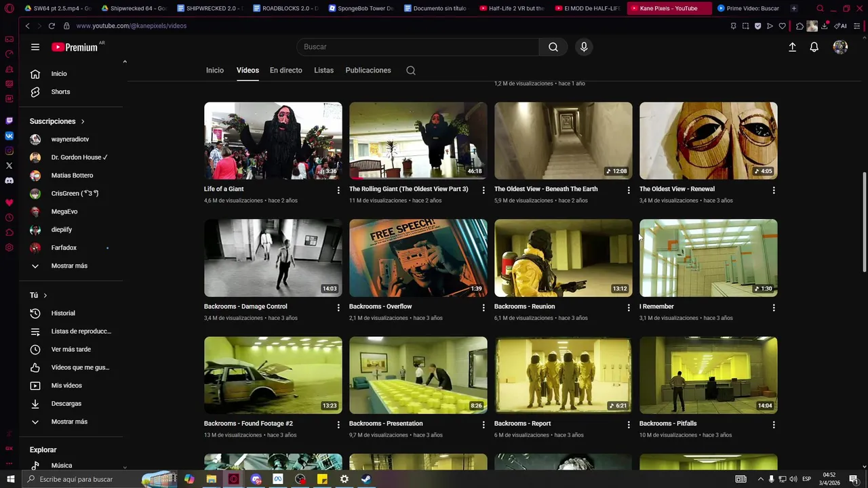This screenshot has width=868, height=488.
Task: Switch to Prime Video browser tab
Action: pyautogui.click(x=748, y=8)
